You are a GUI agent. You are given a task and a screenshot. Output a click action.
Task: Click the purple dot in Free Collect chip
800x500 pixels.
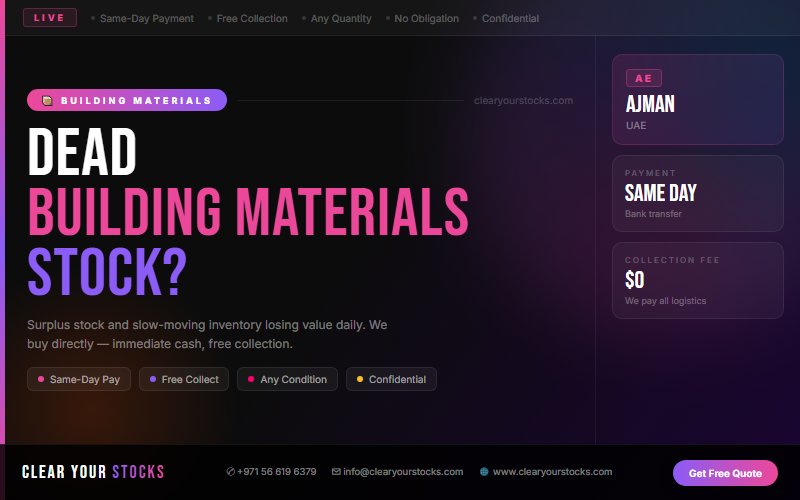153,379
